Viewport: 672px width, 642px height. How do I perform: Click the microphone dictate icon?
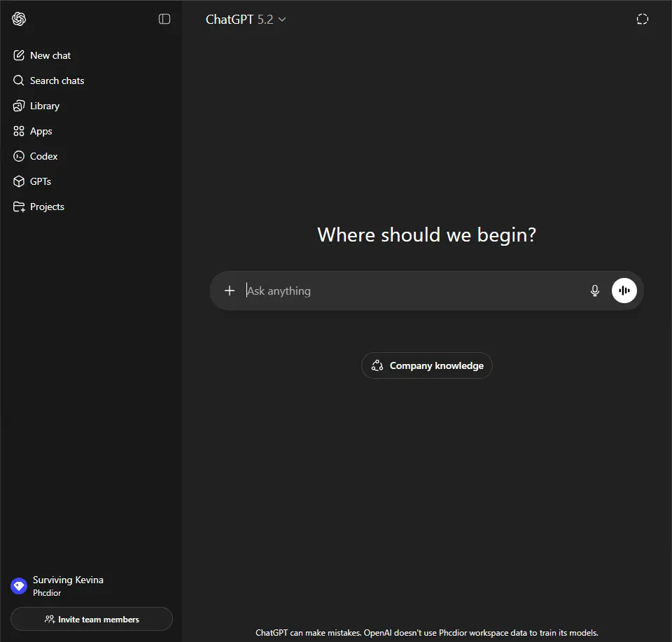[595, 291]
